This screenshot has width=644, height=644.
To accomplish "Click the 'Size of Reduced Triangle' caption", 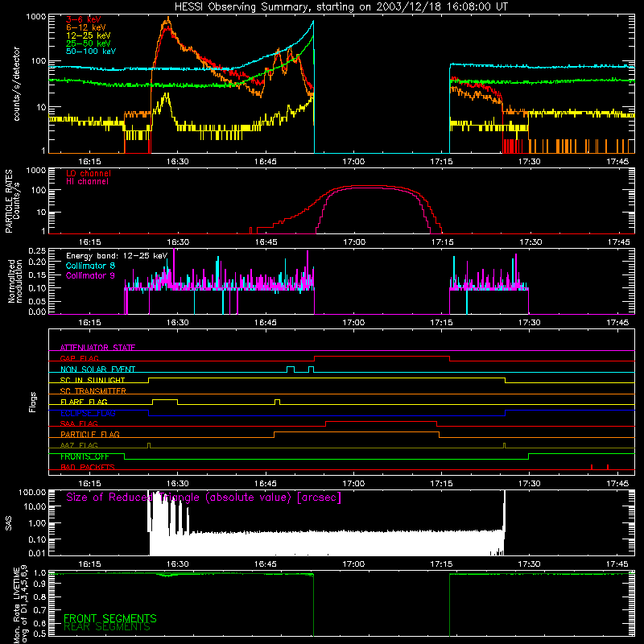I will click(x=204, y=497).
